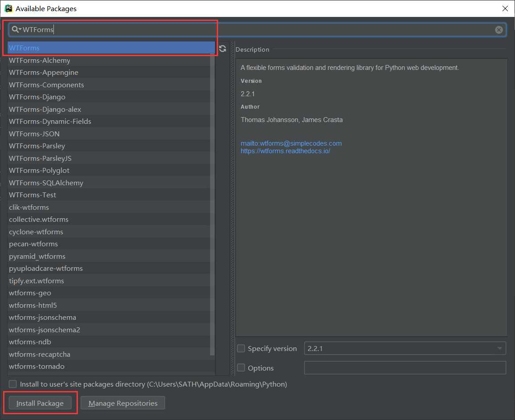Select WTForms-ParsleyJS package
Viewport: 515px width, 420px height.
pyautogui.click(x=109, y=158)
